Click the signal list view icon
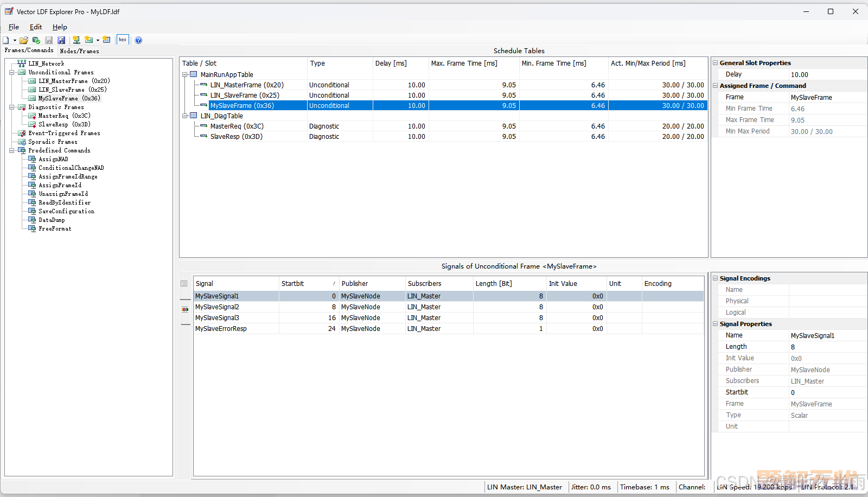This screenshot has width=868, height=497. coord(184,284)
